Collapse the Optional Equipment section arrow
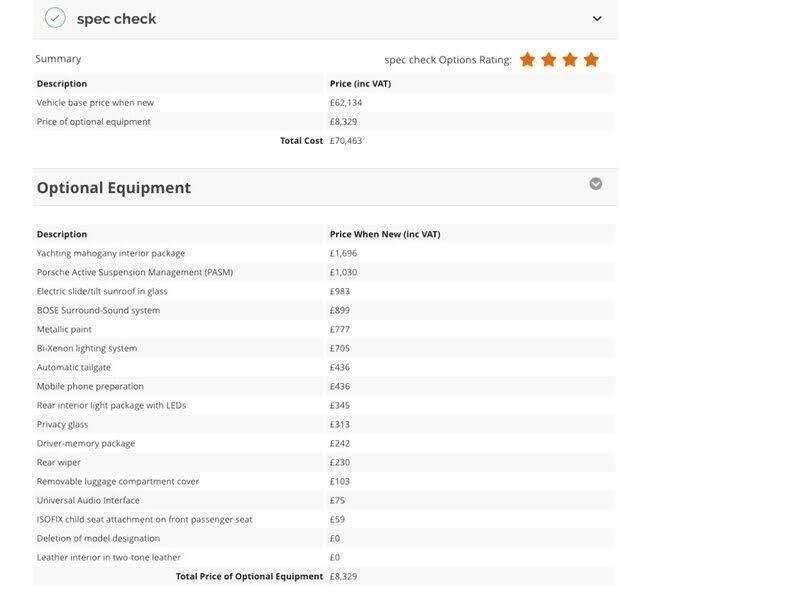This screenshot has width=800, height=600. tap(595, 184)
